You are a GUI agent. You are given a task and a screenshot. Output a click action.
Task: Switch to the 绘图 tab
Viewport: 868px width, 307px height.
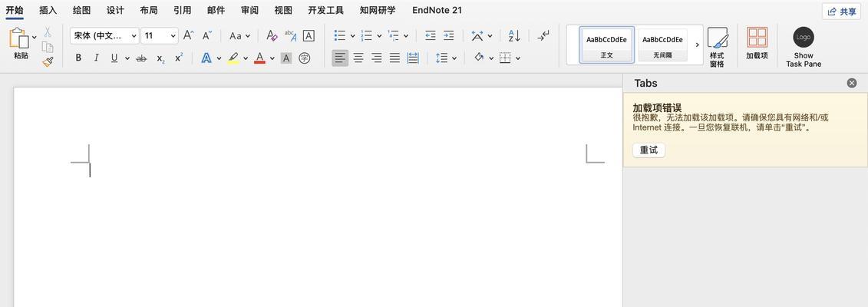(x=81, y=10)
